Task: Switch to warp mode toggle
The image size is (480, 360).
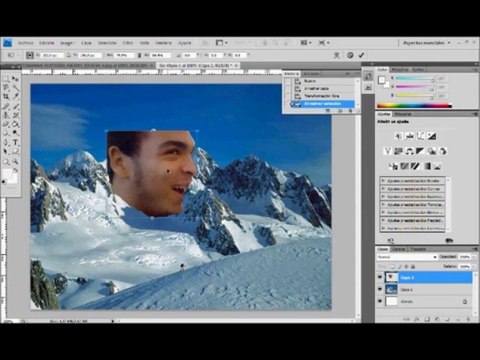Action: [337, 55]
